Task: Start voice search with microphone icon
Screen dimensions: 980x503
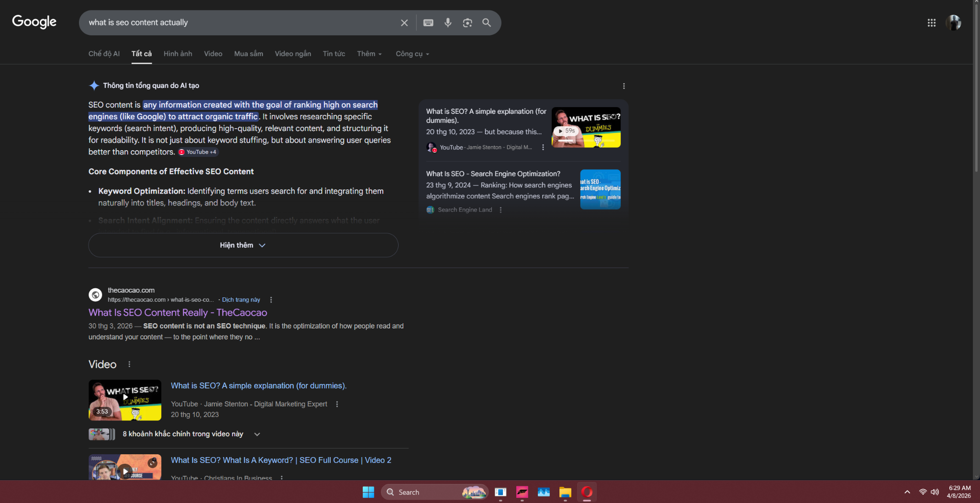Action: (448, 22)
